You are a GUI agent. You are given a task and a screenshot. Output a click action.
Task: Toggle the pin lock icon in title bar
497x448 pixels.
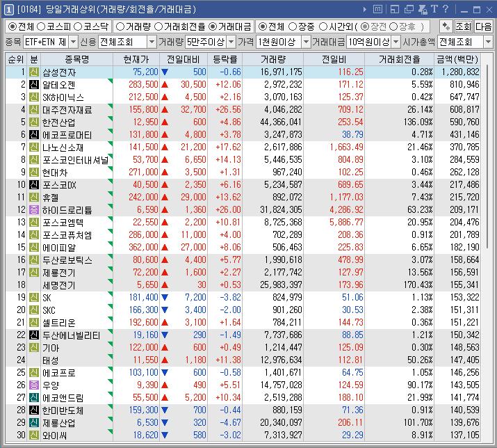pos(423,10)
